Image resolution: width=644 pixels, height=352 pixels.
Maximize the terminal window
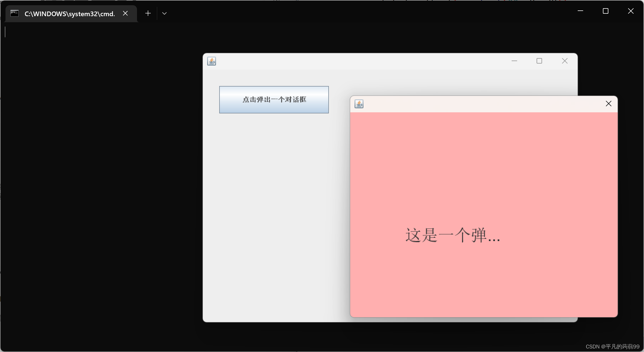click(x=605, y=11)
